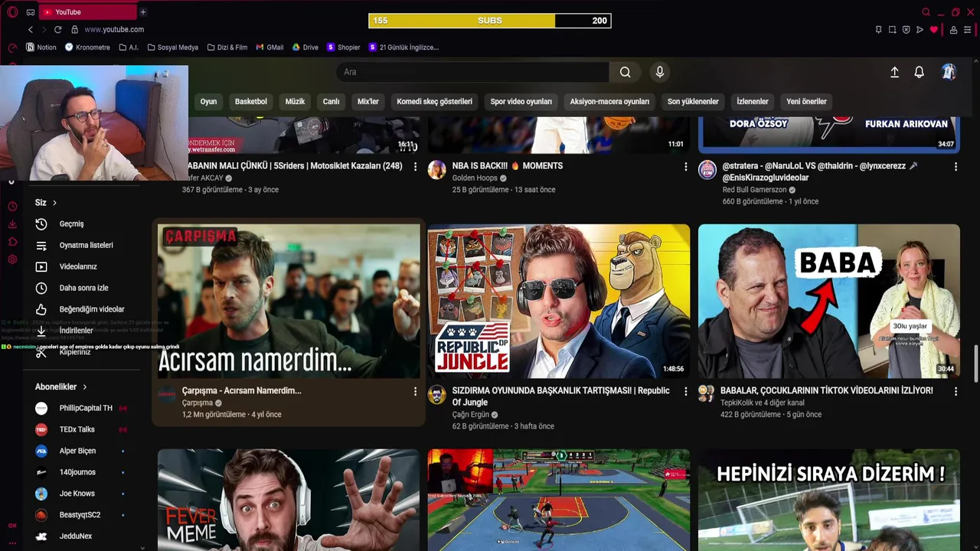Select the Spor video oyunları chip
This screenshot has width=980, height=551.
(521, 102)
